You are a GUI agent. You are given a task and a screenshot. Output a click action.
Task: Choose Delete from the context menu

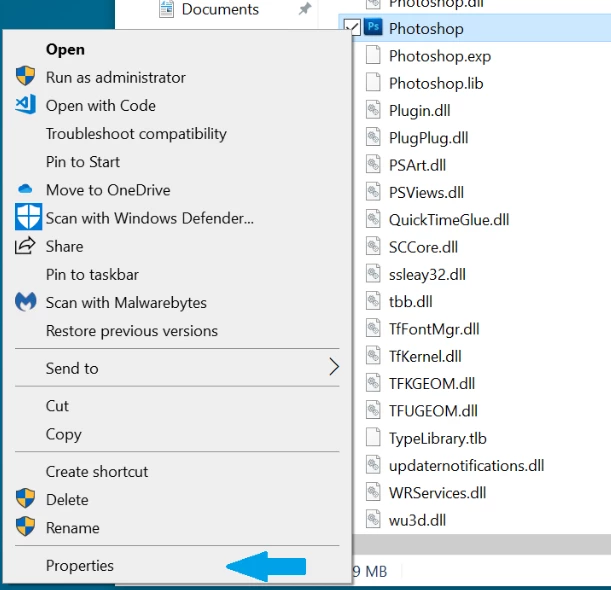[67, 500]
